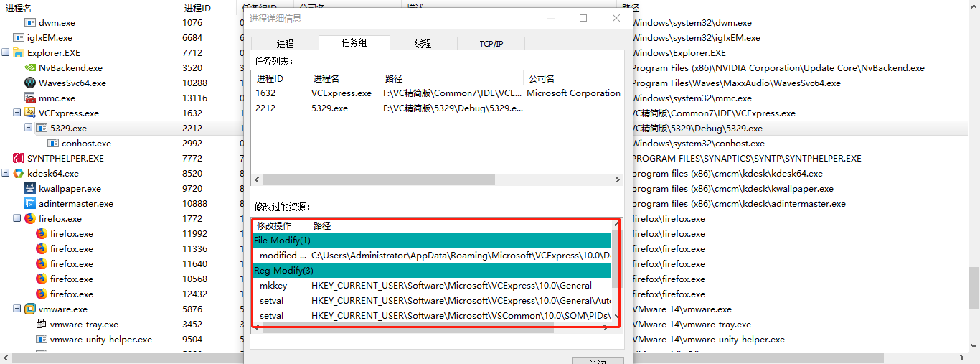This screenshot has width=980, height=364.
Task: Click the File Modify(1) group row
Action: point(433,241)
